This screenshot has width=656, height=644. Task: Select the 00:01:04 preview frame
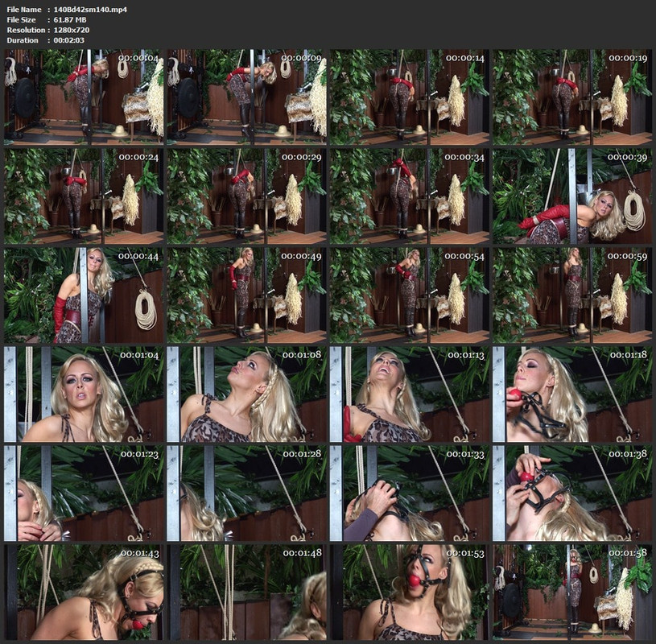pyautogui.click(x=84, y=394)
